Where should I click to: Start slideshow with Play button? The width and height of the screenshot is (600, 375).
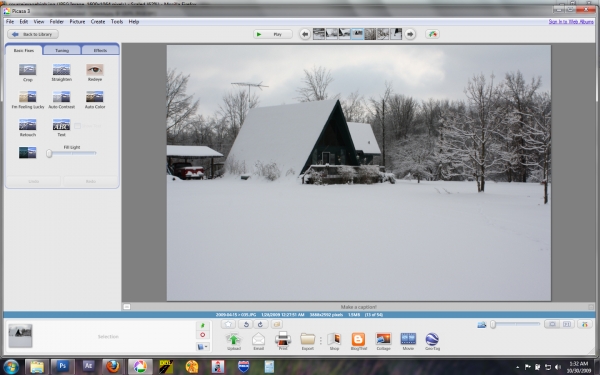273,34
